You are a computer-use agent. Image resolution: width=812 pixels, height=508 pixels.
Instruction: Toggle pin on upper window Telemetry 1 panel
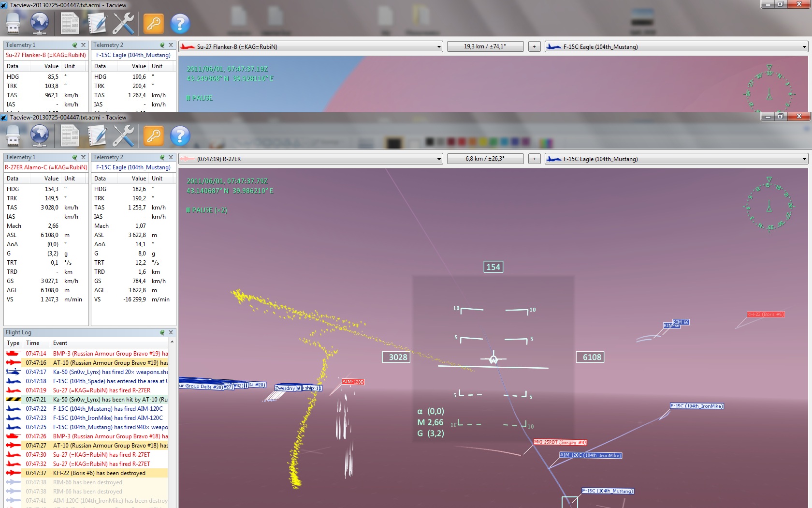[75, 45]
